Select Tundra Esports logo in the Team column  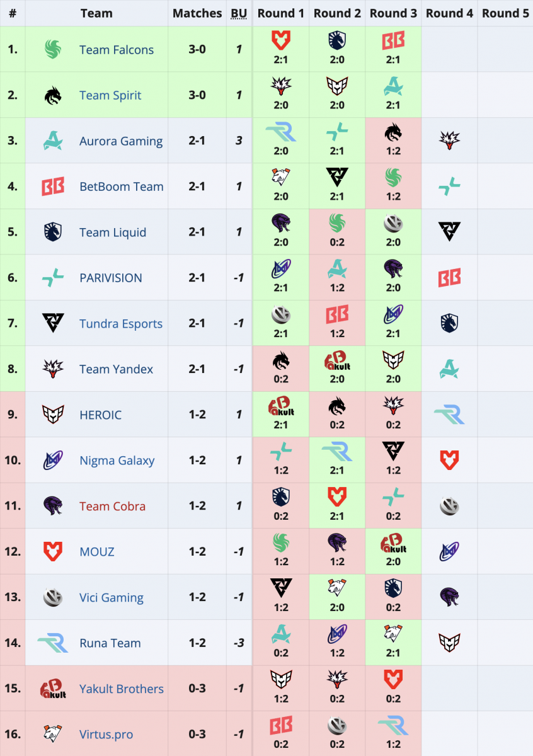click(x=53, y=324)
